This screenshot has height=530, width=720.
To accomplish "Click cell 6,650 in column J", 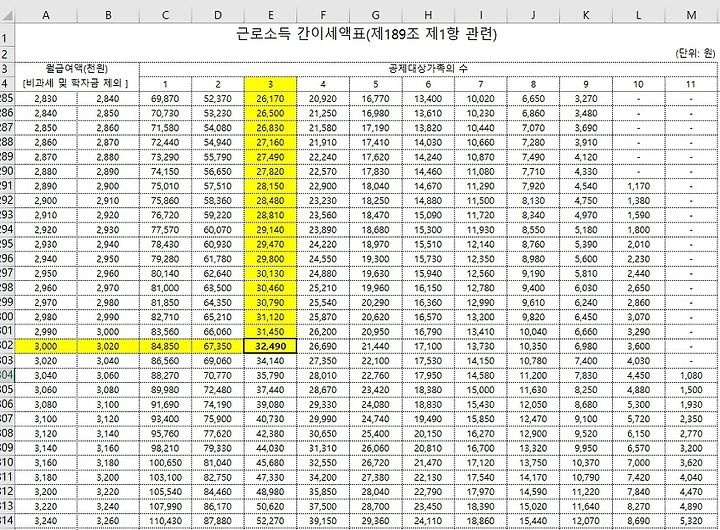I will click(x=533, y=98).
